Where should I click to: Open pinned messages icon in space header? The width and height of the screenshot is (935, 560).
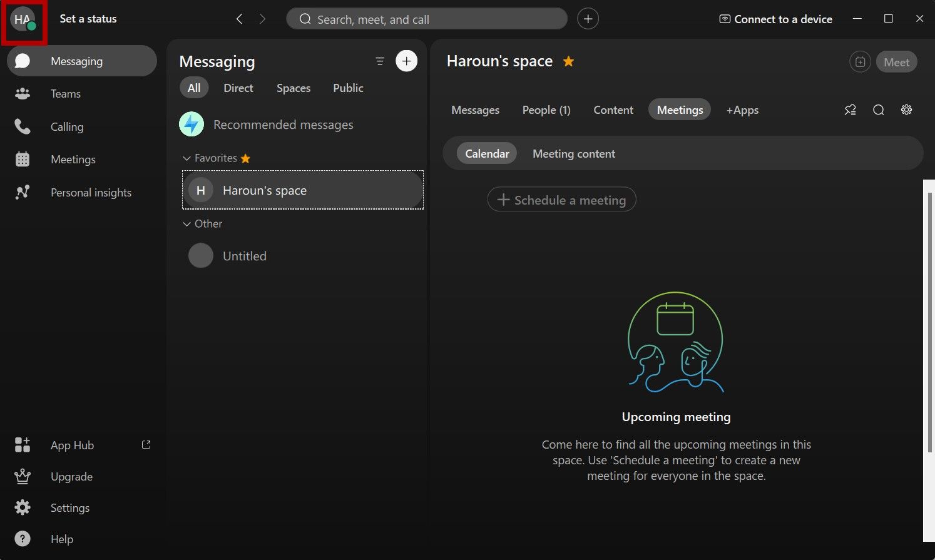[850, 110]
